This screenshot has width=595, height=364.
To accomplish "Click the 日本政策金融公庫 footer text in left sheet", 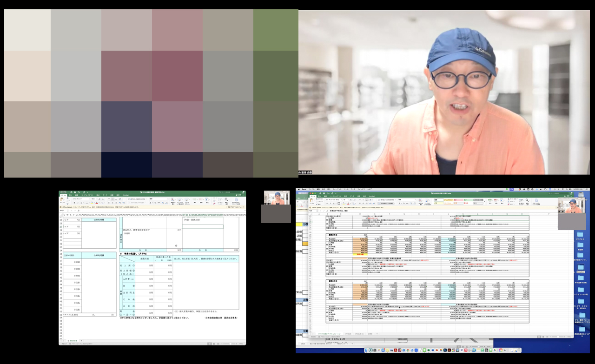I will pos(220,318).
